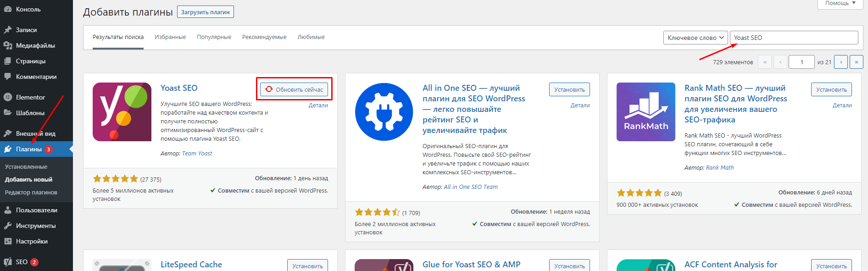Click the All in One SEO gear icon
The image size is (868, 271).
click(384, 112)
